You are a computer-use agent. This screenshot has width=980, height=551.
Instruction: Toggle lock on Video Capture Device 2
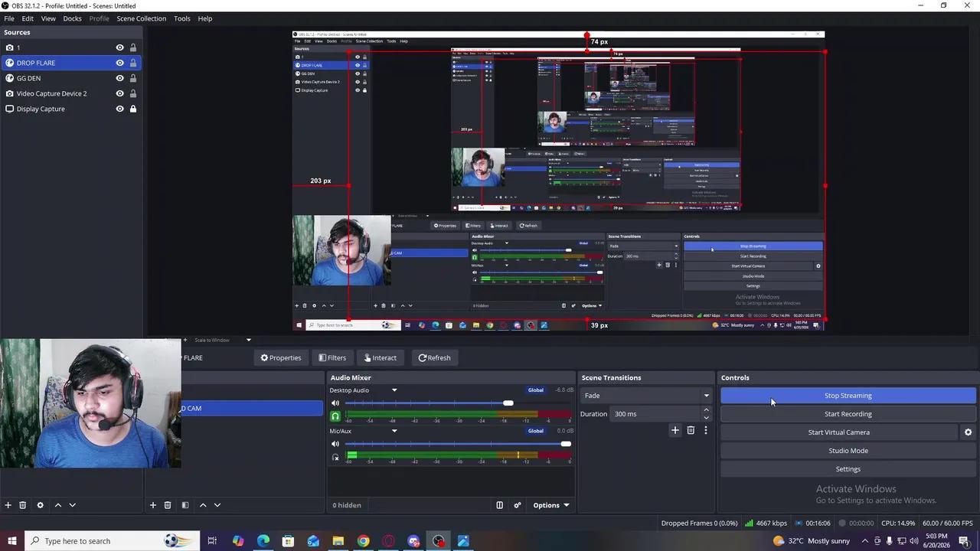click(132, 93)
